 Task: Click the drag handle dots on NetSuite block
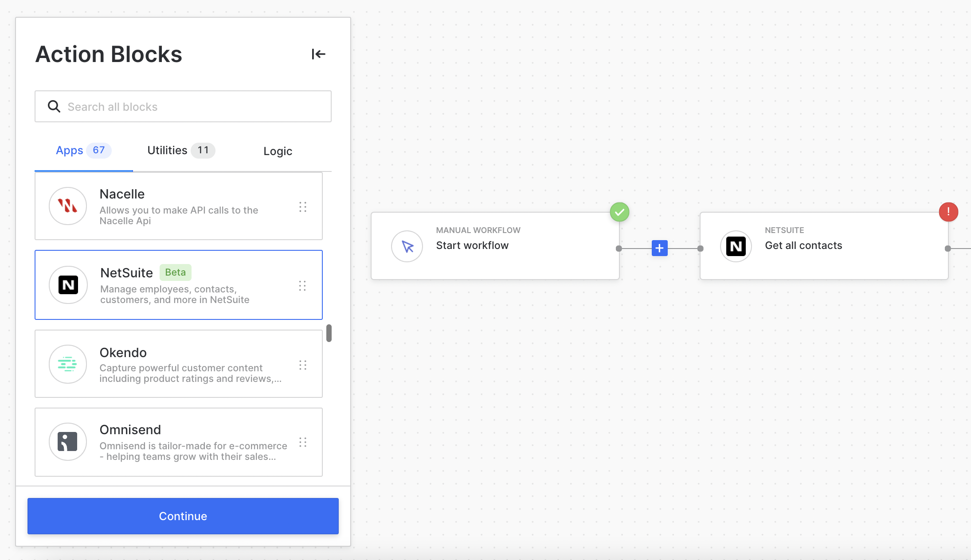[302, 286]
